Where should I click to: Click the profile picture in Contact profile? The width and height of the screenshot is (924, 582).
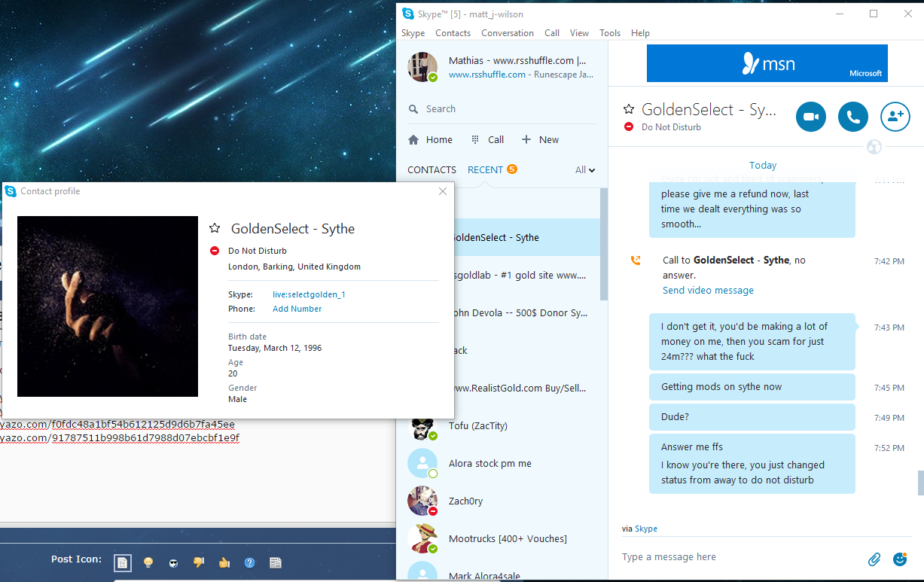(x=108, y=306)
